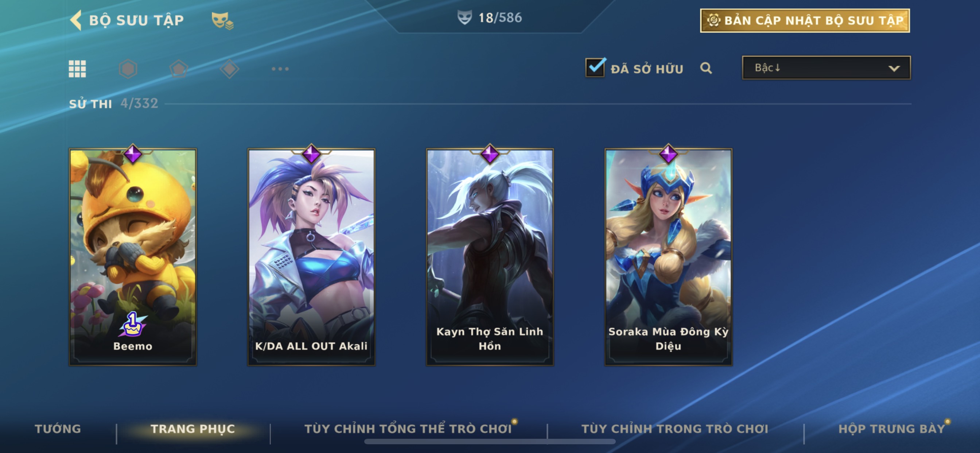Uncheck the Đã Sở Hữu checkbox

pyautogui.click(x=595, y=67)
